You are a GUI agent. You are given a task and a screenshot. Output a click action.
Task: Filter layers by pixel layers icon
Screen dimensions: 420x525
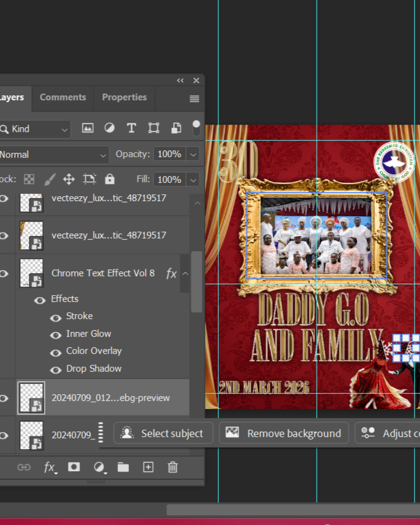[88, 128]
